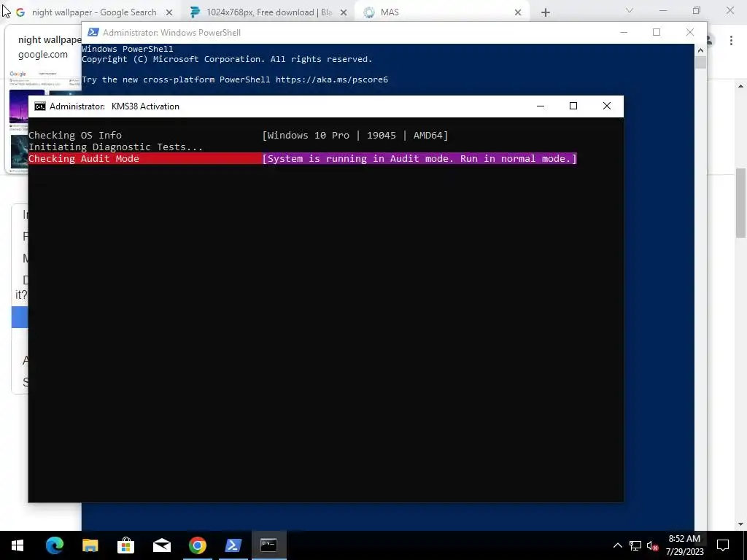Minimize the KMS38 Activation window
The height and width of the screenshot is (560, 747).
point(541,106)
